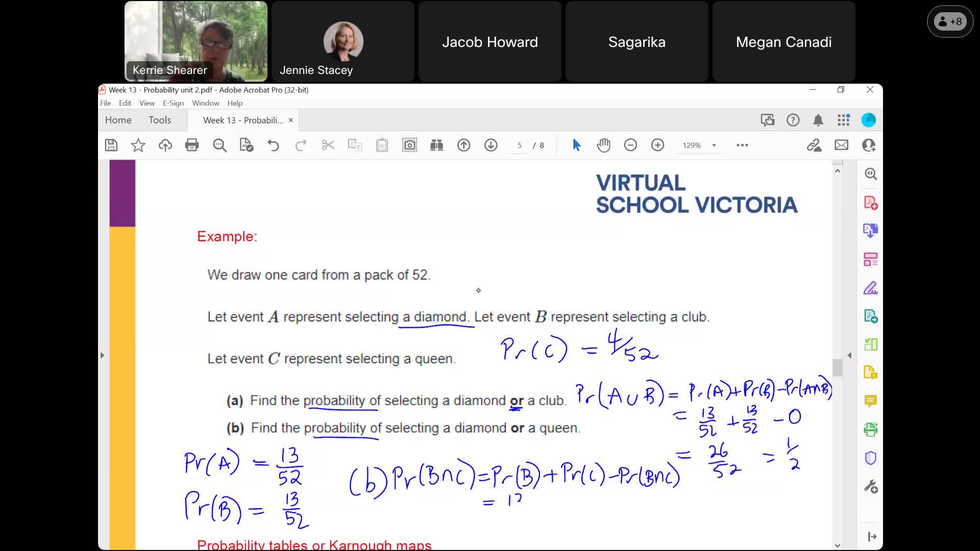Go to the next page with down arrow

click(491, 145)
